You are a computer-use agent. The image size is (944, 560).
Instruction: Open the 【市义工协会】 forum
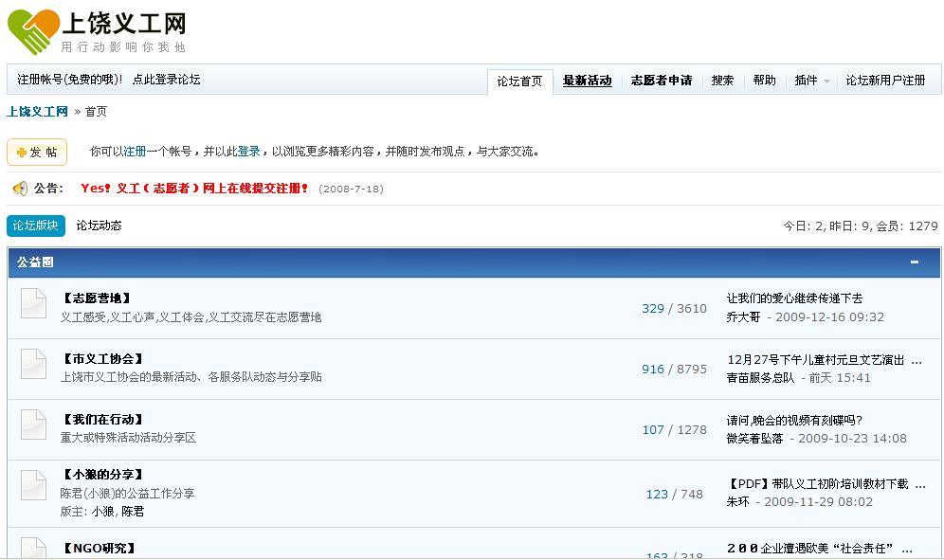pos(103,359)
